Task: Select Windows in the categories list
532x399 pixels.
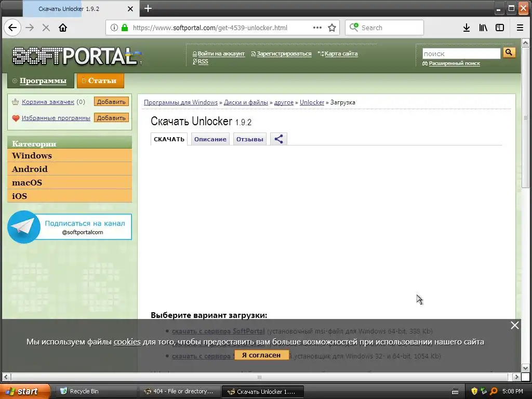Action: [x=70, y=155]
